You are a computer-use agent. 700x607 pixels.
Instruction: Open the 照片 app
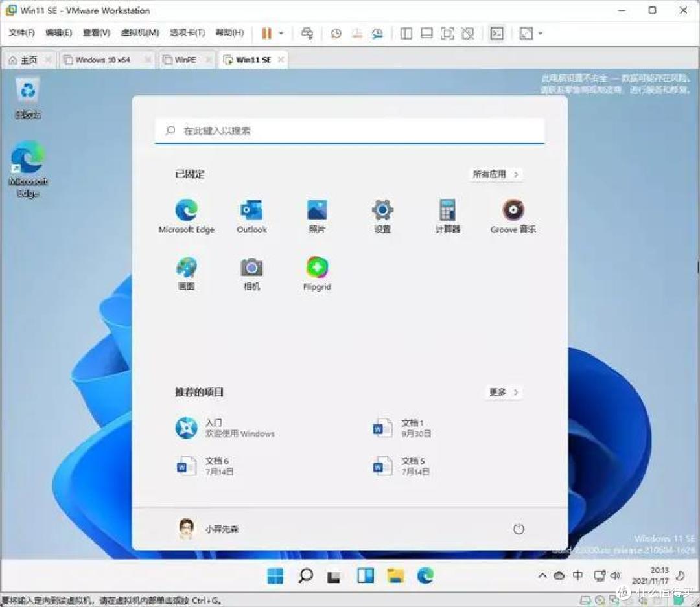pyautogui.click(x=317, y=216)
